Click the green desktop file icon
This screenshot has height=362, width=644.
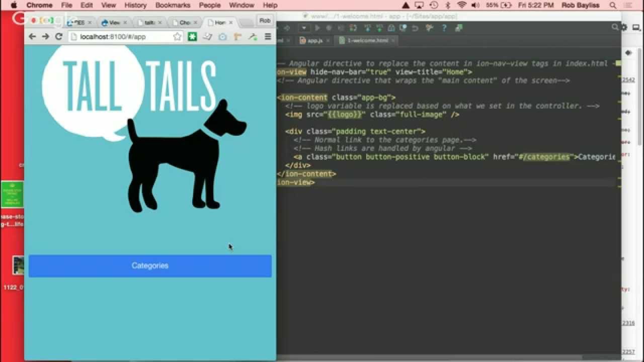coord(12,195)
